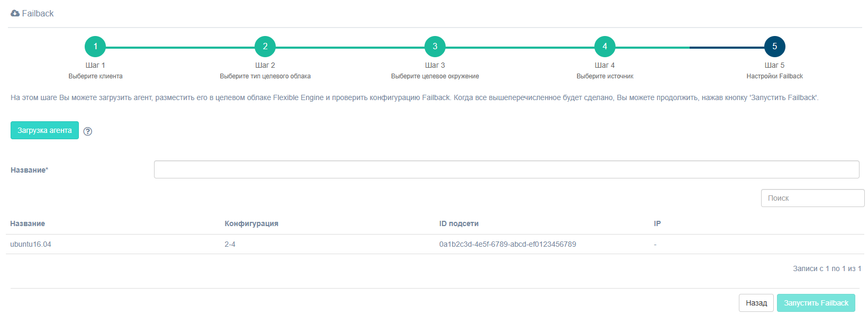The height and width of the screenshot is (323, 868).
Task: Click the Failback page title
Action: pos(38,13)
